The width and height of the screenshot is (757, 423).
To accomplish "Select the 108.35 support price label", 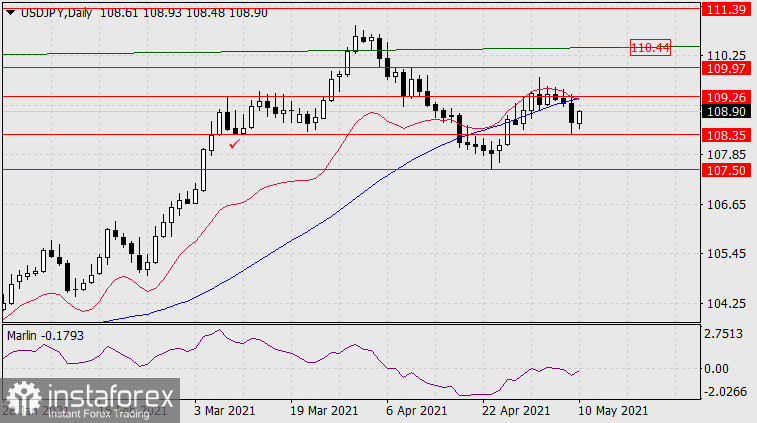I will (x=725, y=134).
